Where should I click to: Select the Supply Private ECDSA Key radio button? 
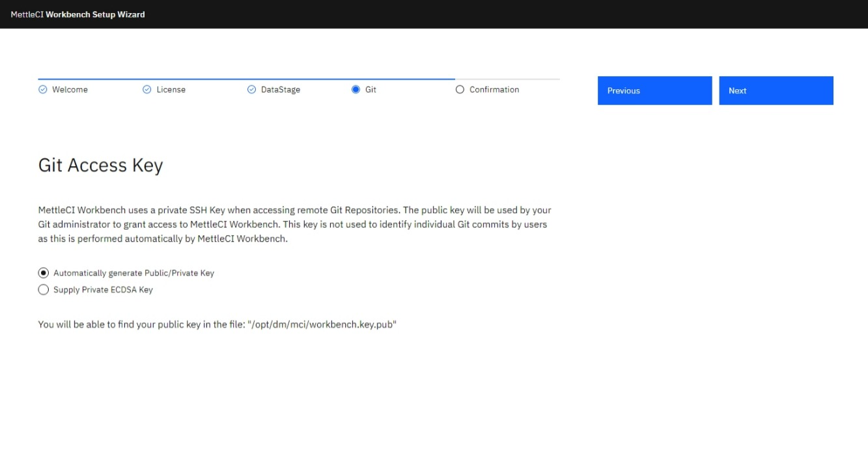pyautogui.click(x=44, y=290)
